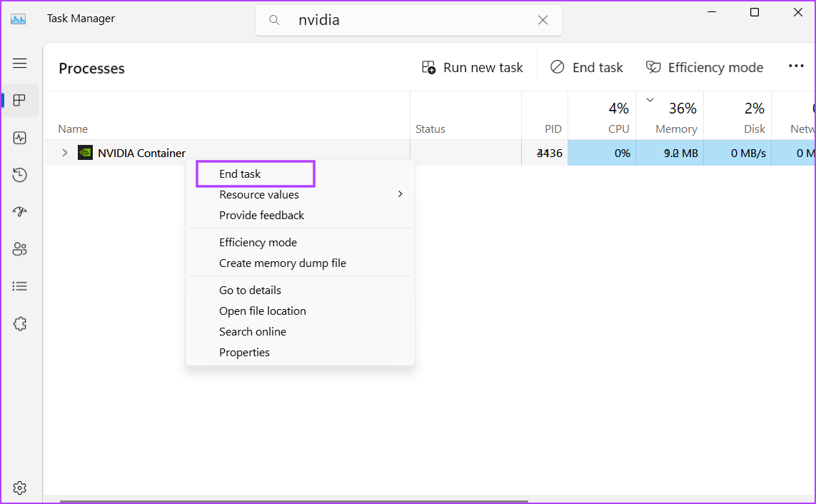Open the Services sidebar icon

[x=20, y=323]
